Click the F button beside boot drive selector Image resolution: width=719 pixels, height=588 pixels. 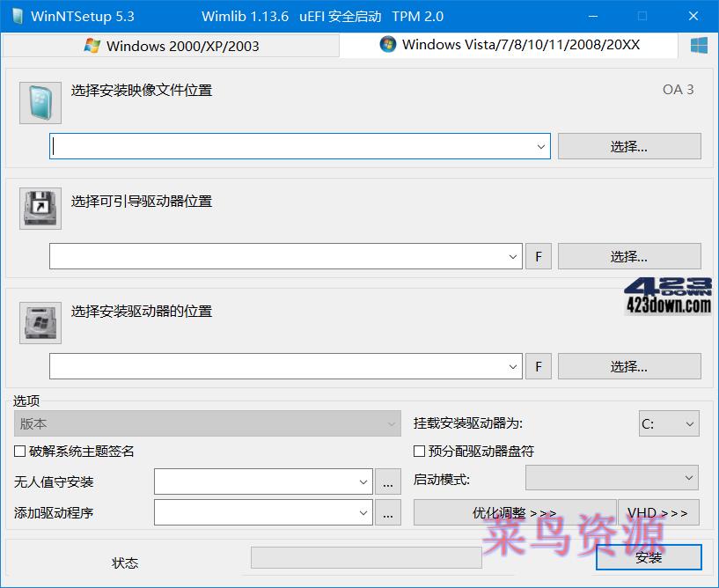tap(538, 256)
